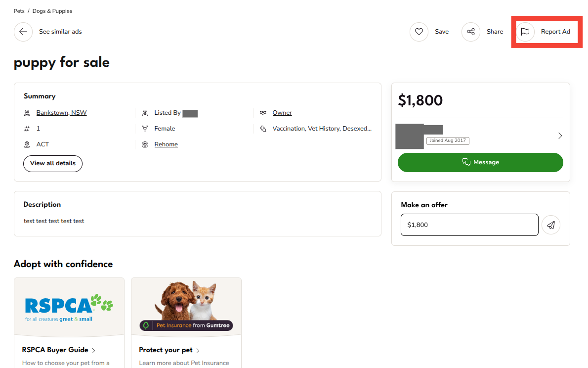Click the Owner handshake icon
The image size is (588, 368).
click(263, 113)
